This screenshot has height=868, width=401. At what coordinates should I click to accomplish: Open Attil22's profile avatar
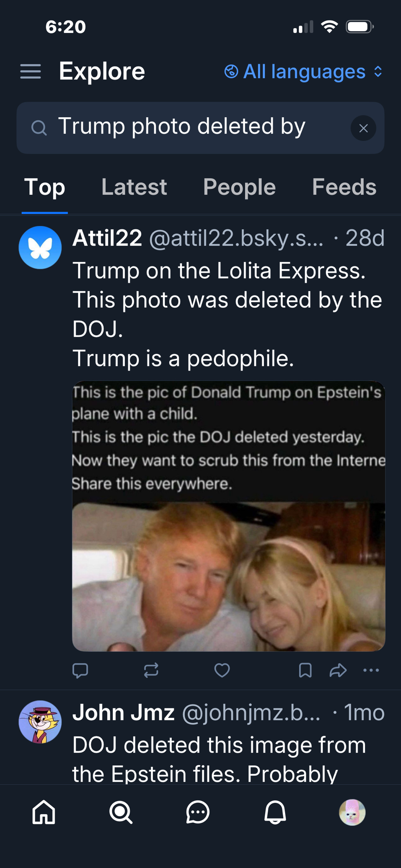tap(40, 247)
